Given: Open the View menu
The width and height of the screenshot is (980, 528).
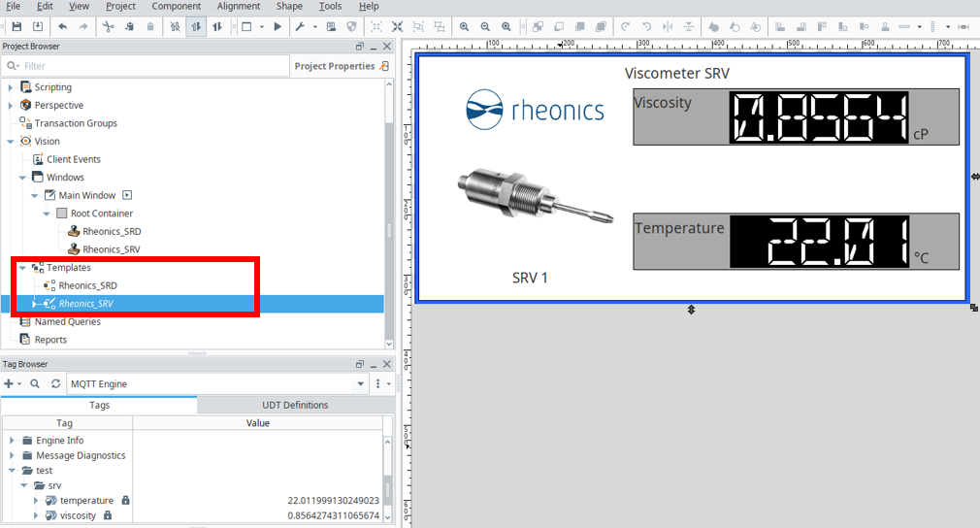Looking at the screenshot, I should [x=79, y=6].
